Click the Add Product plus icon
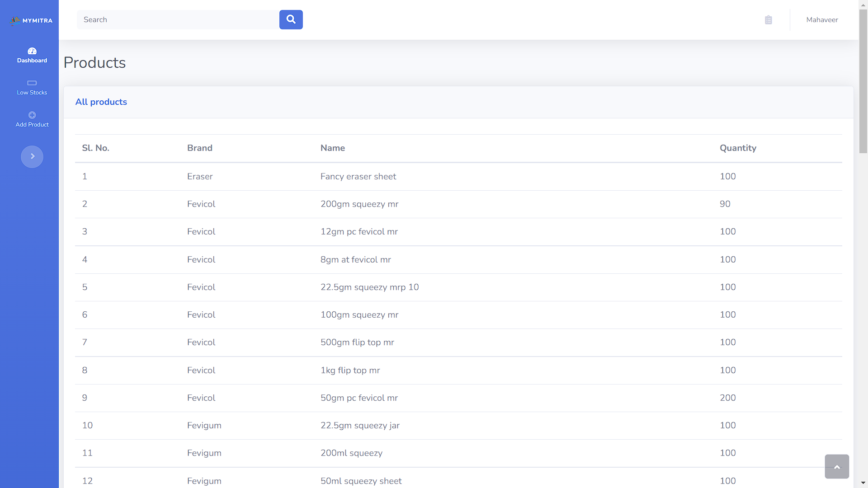Screen dimensions: 868x488 point(32,115)
